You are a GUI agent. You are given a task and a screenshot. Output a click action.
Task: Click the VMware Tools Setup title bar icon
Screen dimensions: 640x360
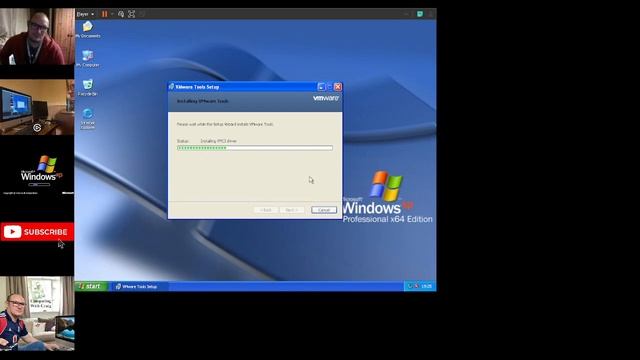[171, 87]
